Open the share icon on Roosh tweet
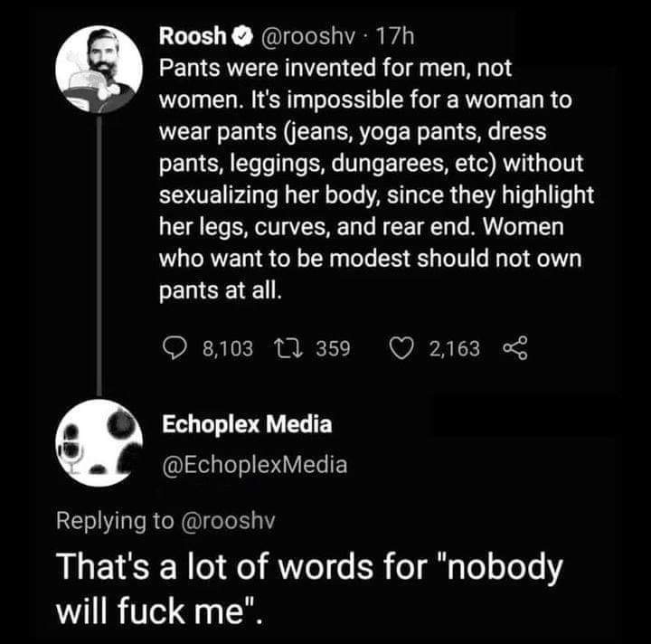 (x=515, y=348)
